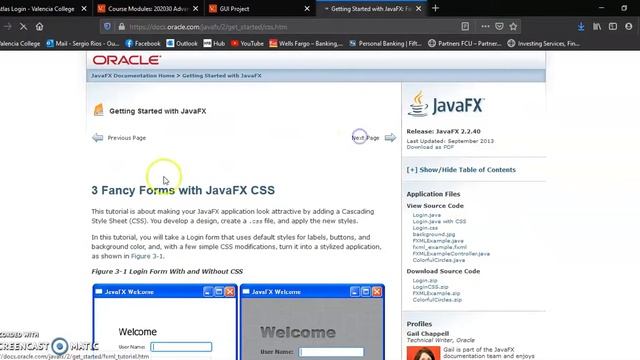Save page to Pocket icon
640x360 pixels.
(x=499, y=27)
